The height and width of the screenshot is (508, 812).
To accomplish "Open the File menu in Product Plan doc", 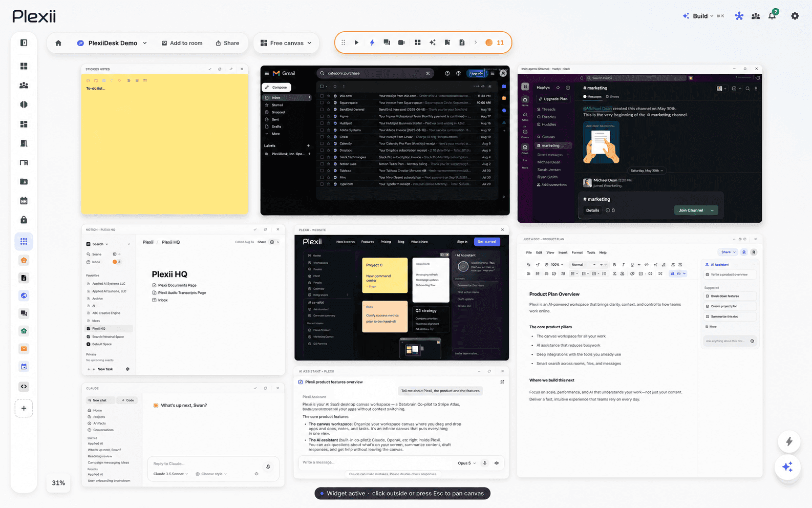I will point(529,252).
